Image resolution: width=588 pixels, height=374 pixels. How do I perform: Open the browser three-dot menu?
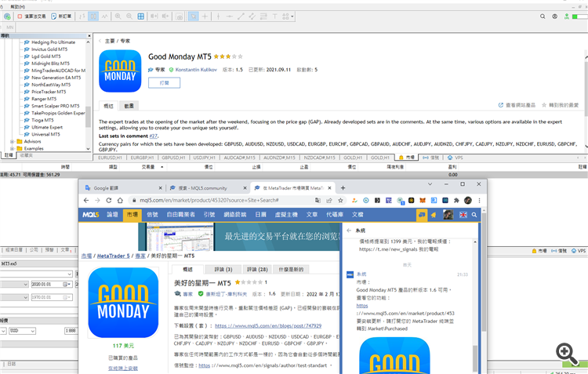479,200
